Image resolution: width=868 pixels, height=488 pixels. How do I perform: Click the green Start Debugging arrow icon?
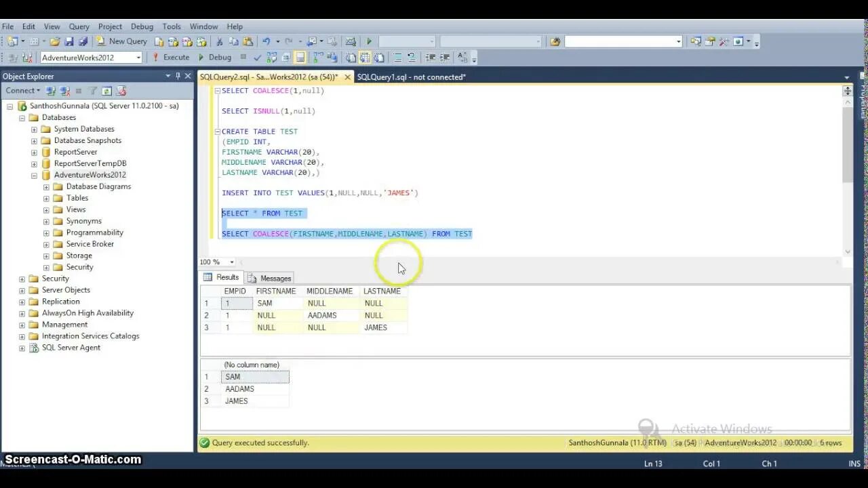(x=369, y=41)
